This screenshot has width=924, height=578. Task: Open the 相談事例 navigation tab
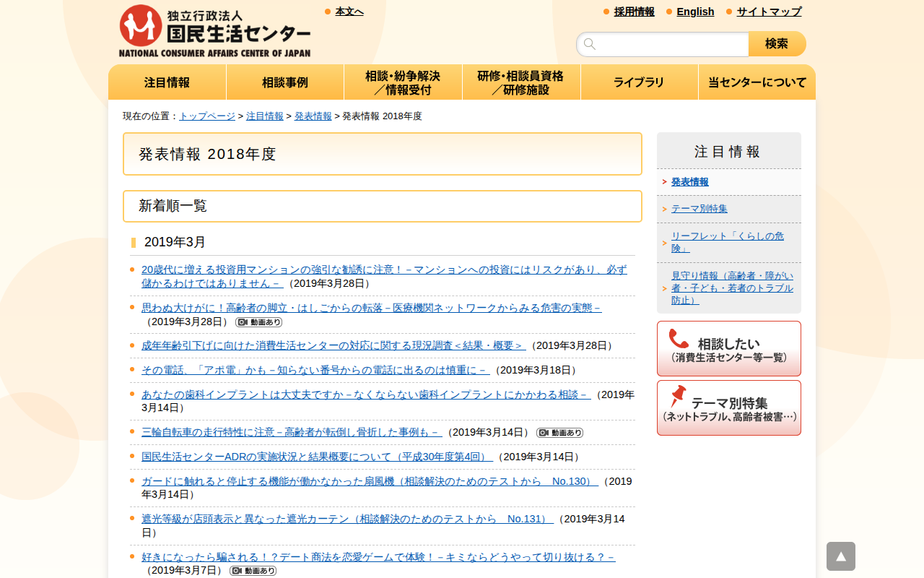[x=285, y=82]
